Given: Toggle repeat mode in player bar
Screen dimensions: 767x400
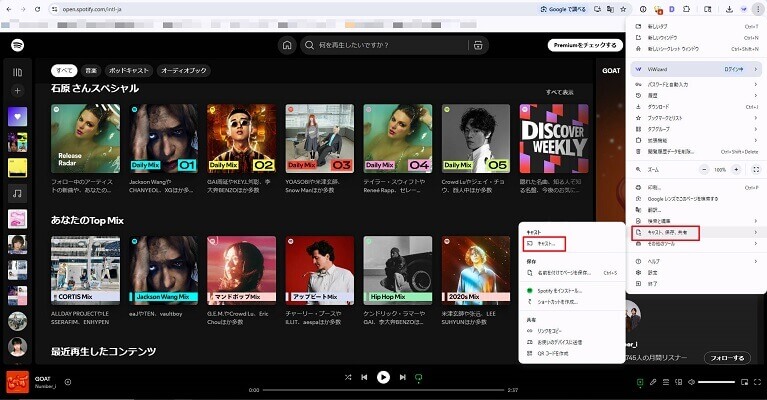Looking at the screenshot, I should pyautogui.click(x=419, y=377).
